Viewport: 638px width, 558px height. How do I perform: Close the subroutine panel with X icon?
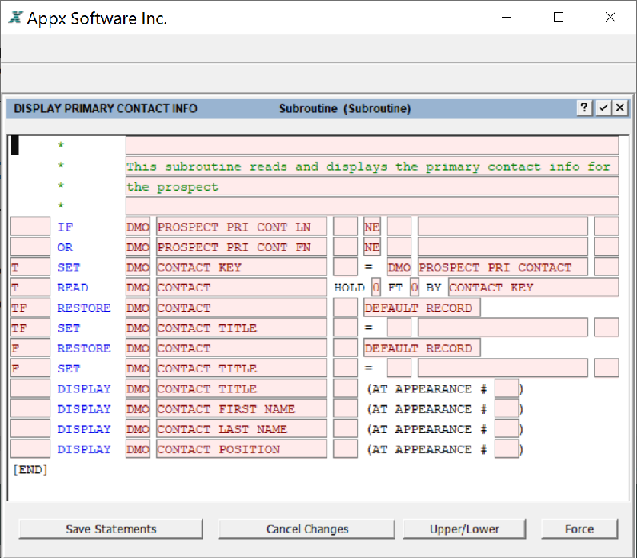click(x=620, y=108)
